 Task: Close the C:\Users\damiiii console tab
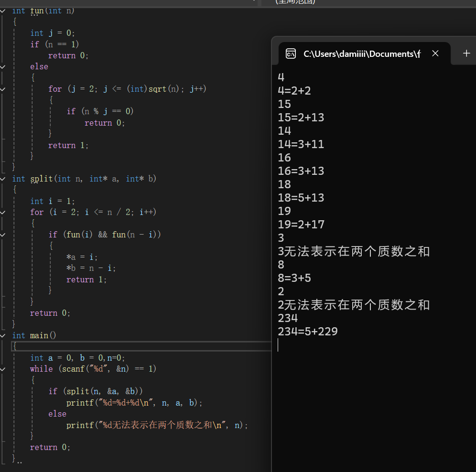[435, 54]
